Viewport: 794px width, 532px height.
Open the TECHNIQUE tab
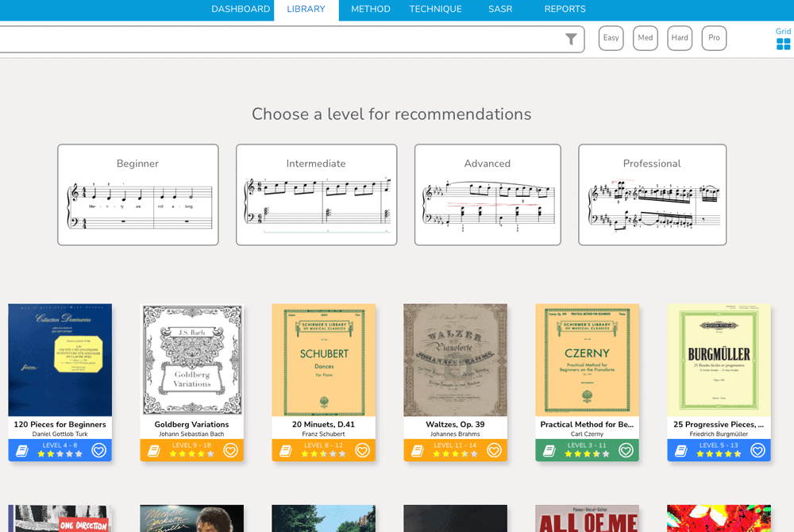coord(435,10)
